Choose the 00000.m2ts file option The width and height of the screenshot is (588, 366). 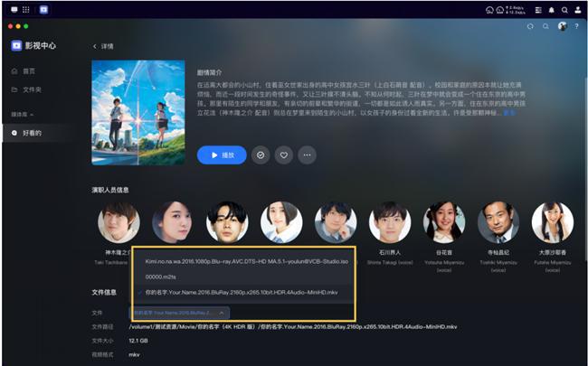tap(242, 277)
